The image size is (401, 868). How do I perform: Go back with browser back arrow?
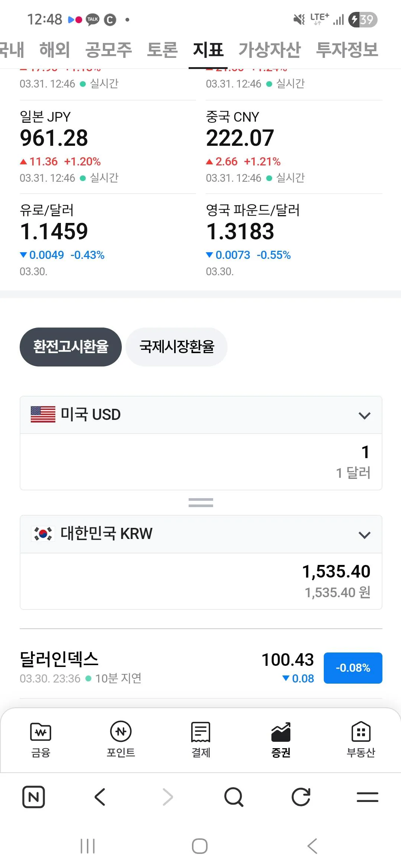[100, 797]
